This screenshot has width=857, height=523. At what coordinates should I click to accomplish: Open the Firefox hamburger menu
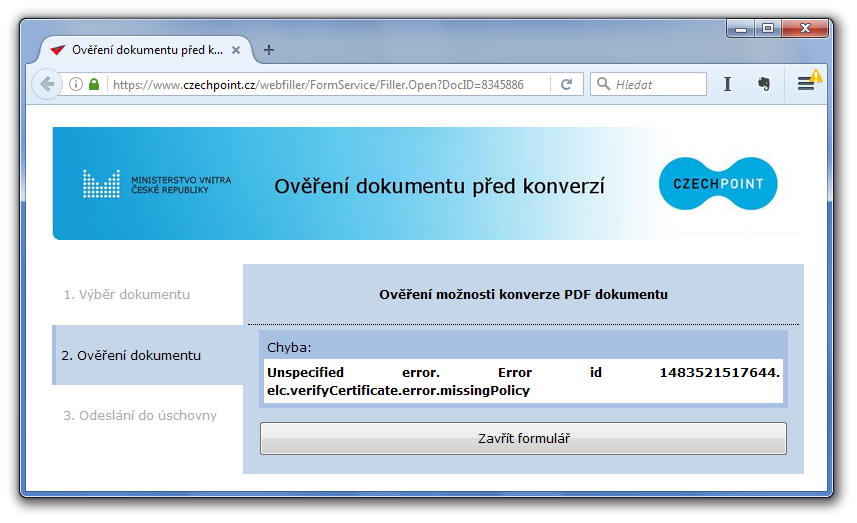point(806,84)
